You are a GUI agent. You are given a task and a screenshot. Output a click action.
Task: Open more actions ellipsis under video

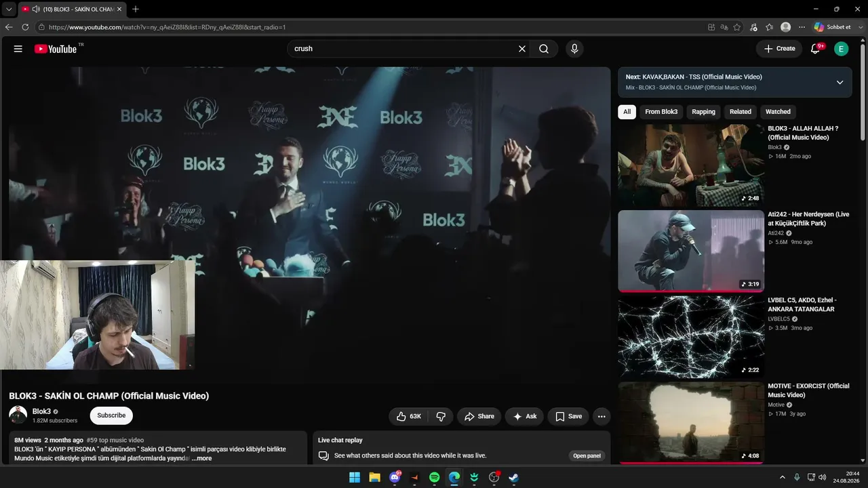click(x=601, y=416)
